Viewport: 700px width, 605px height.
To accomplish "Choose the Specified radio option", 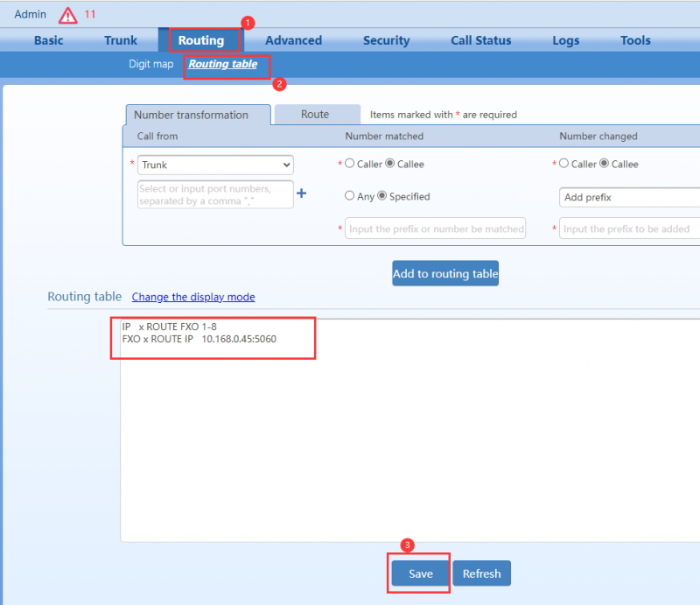I will [381, 196].
